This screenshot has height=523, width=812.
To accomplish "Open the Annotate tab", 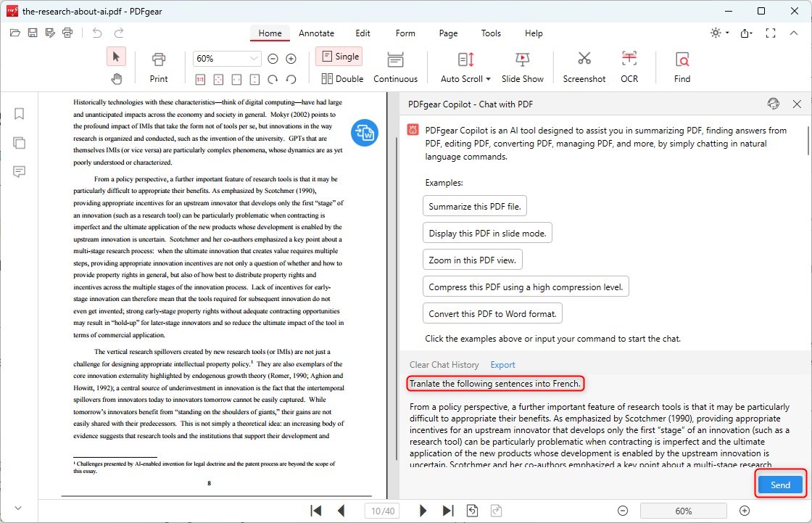I will [x=316, y=33].
